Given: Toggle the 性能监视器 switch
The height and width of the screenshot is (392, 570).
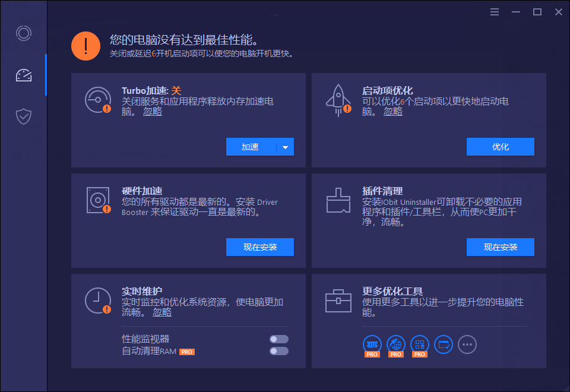Looking at the screenshot, I should tap(279, 339).
